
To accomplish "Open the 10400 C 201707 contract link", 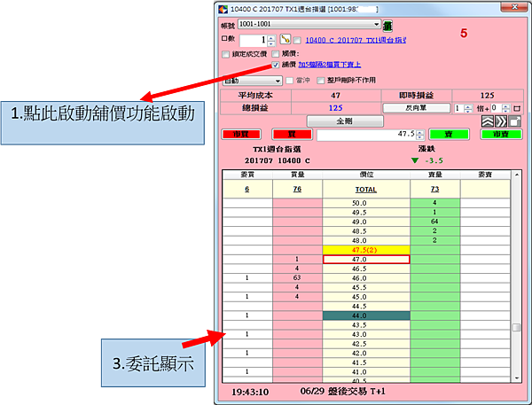I will pyautogui.click(x=356, y=41).
